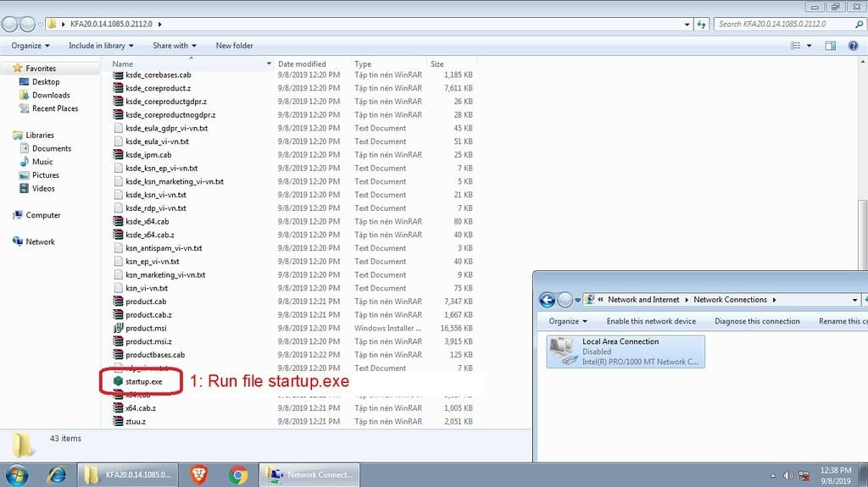Screen dimensions: 868x487
Task: Click the New folder button
Action: coord(234,46)
